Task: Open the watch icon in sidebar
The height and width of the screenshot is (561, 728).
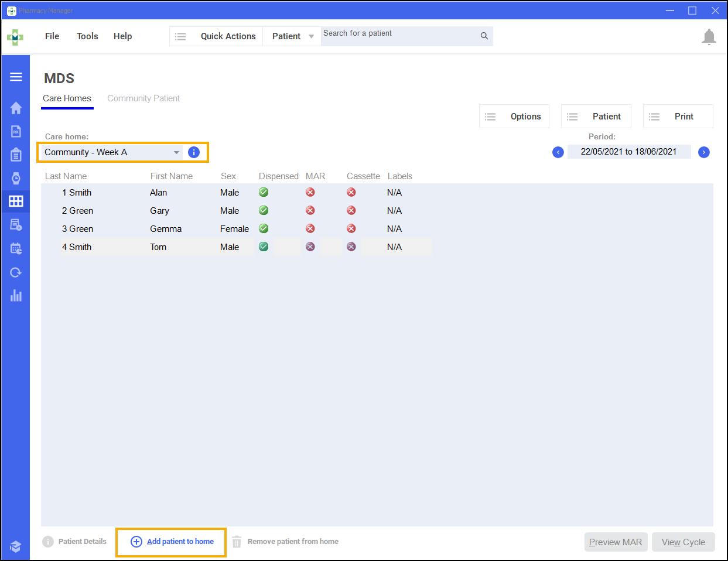Action: (x=16, y=179)
